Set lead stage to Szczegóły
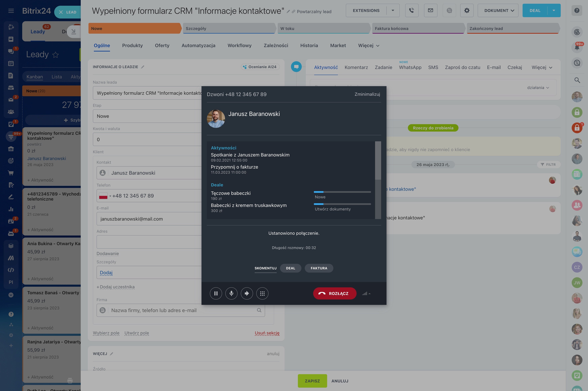The height and width of the screenshot is (391, 588). [x=229, y=28]
